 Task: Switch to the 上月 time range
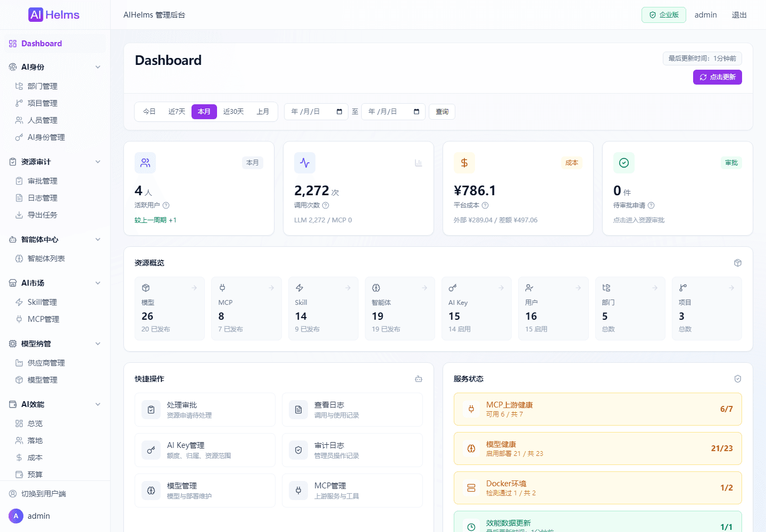click(x=263, y=112)
